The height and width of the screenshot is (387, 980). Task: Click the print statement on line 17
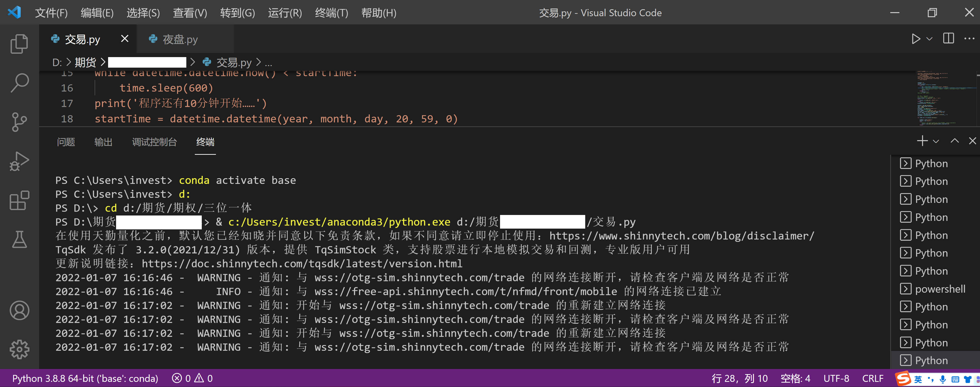(x=181, y=103)
